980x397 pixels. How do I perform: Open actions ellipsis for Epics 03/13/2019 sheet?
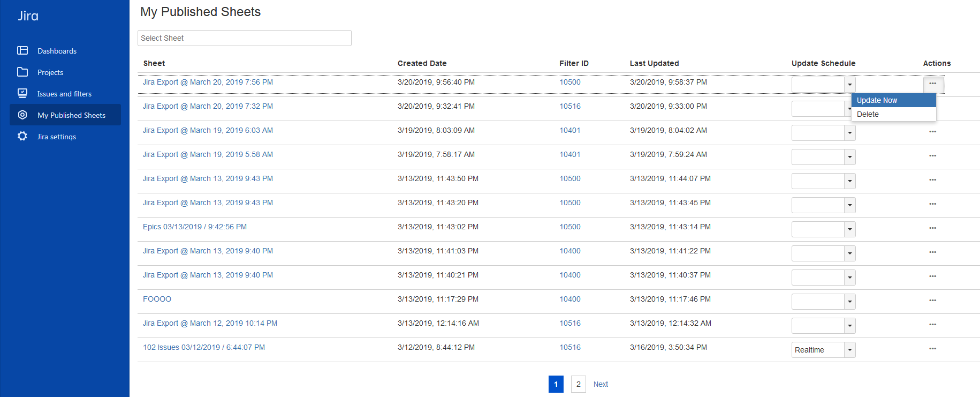click(x=932, y=228)
